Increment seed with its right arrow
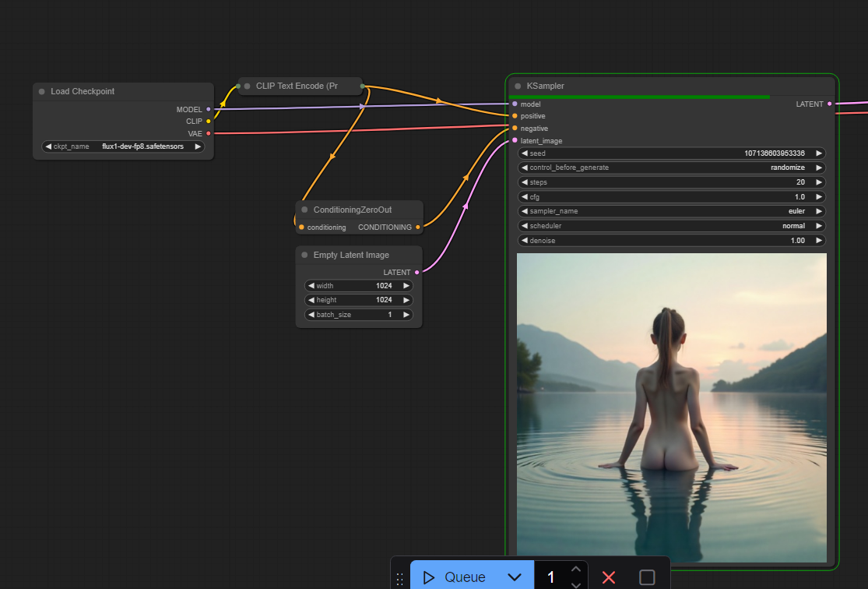This screenshot has height=589, width=868. click(819, 153)
